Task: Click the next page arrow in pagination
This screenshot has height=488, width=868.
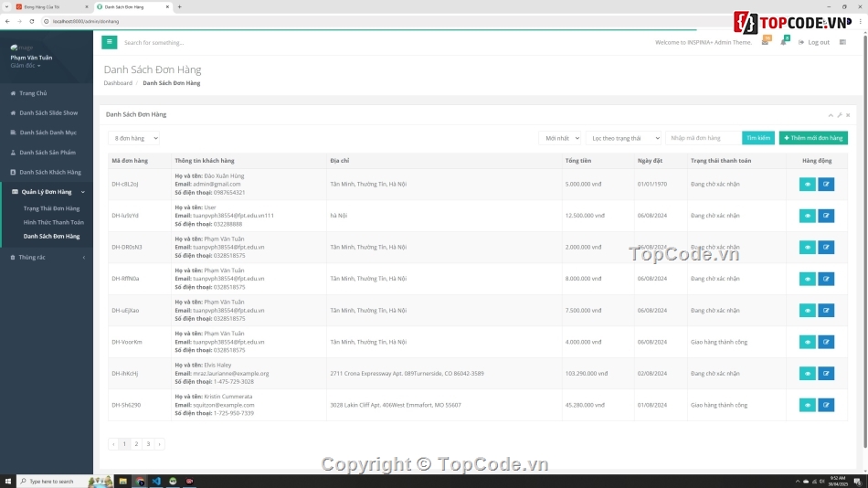Action: [159, 444]
